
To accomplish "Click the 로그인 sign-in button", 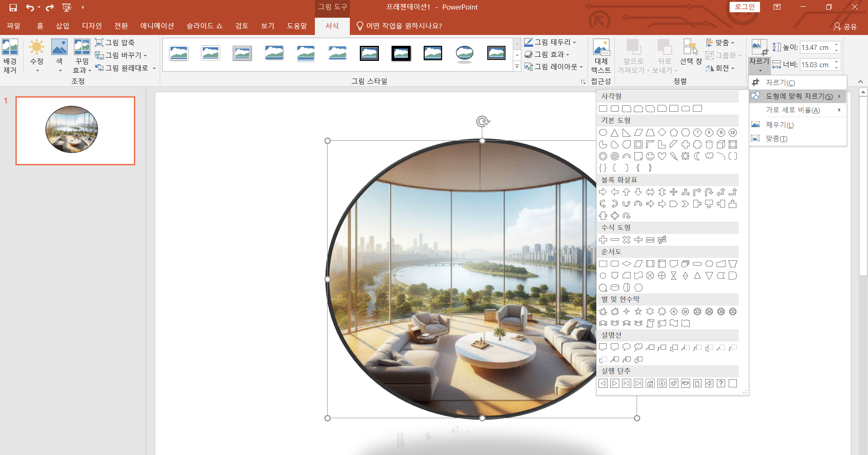I will pos(745,7).
